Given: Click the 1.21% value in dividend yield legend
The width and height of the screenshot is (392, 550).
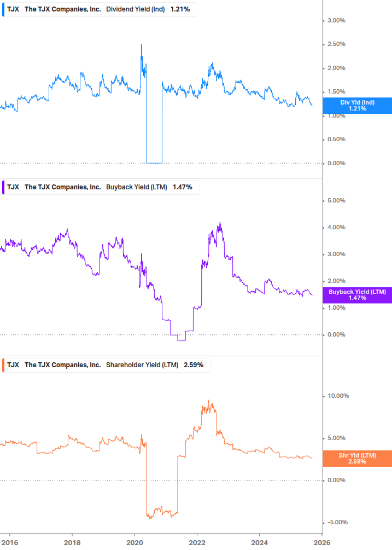Looking at the screenshot, I should 180,9.
